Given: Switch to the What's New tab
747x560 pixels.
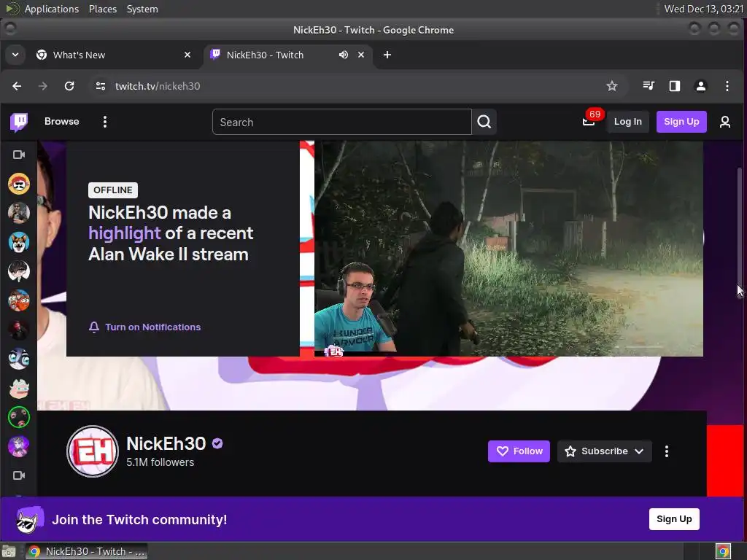Looking at the screenshot, I should pos(115,55).
